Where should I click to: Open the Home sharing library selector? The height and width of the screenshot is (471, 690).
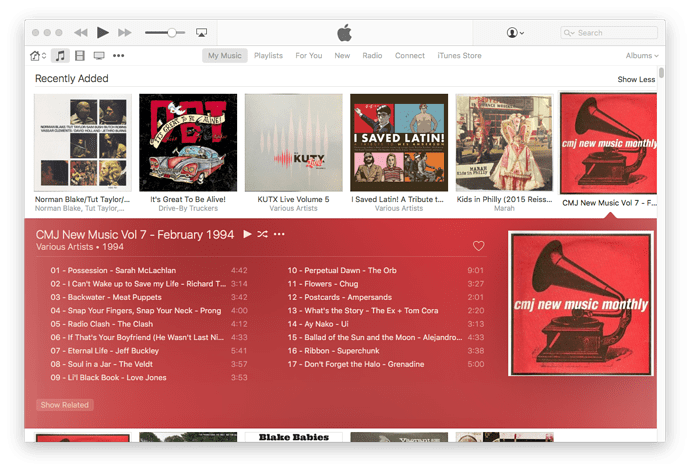(38, 56)
